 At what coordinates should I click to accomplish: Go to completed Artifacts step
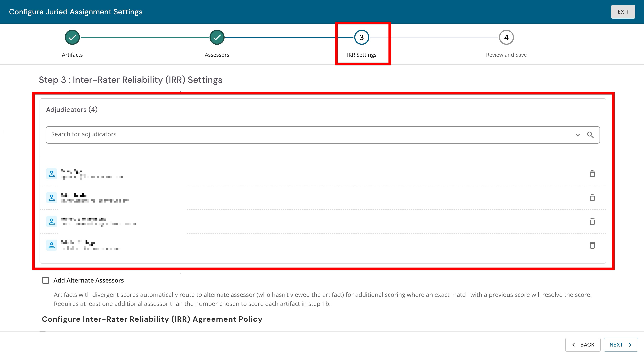click(x=72, y=37)
